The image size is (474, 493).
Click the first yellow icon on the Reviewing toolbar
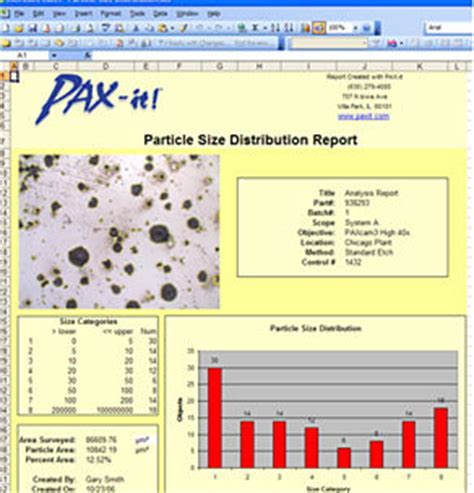pyautogui.click(x=6, y=43)
